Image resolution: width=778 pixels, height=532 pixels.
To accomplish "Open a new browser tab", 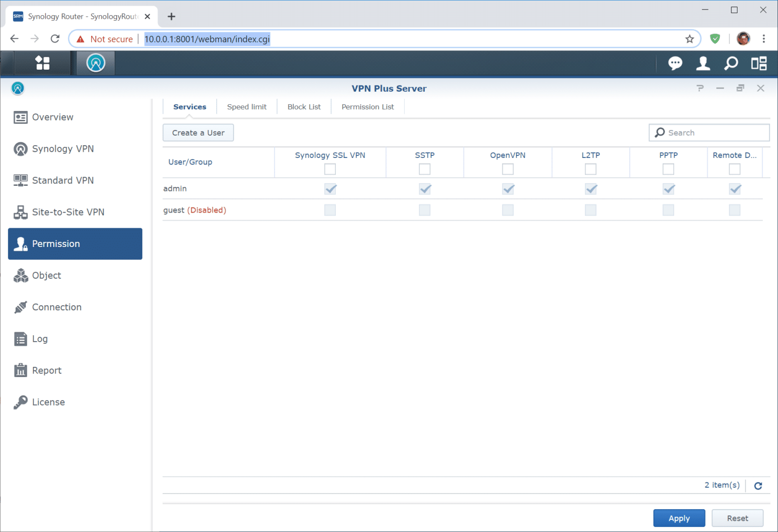I will pyautogui.click(x=171, y=17).
